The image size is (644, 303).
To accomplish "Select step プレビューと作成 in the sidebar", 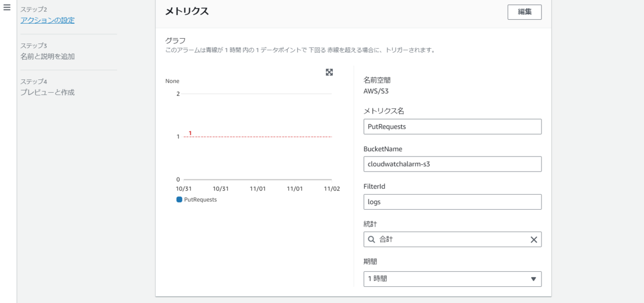I will tap(47, 92).
